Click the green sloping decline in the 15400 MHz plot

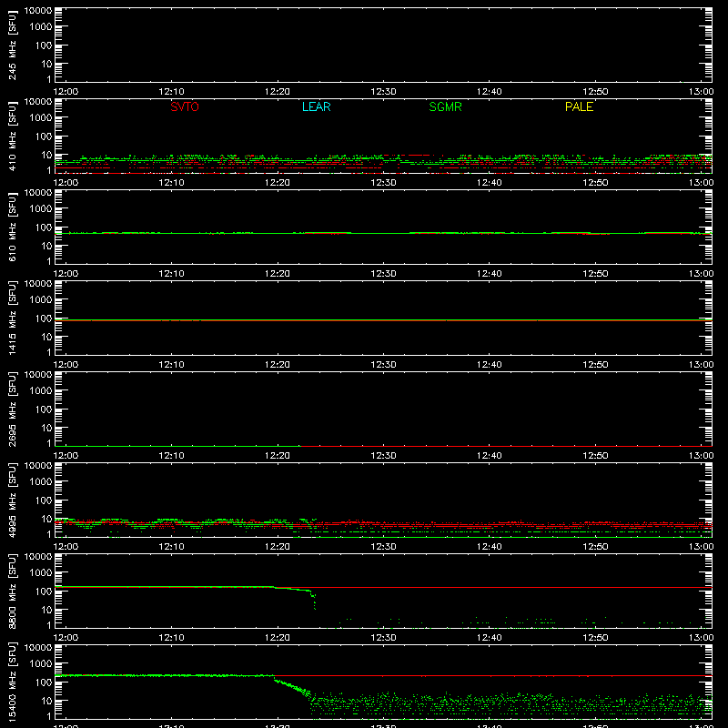click(x=292, y=686)
